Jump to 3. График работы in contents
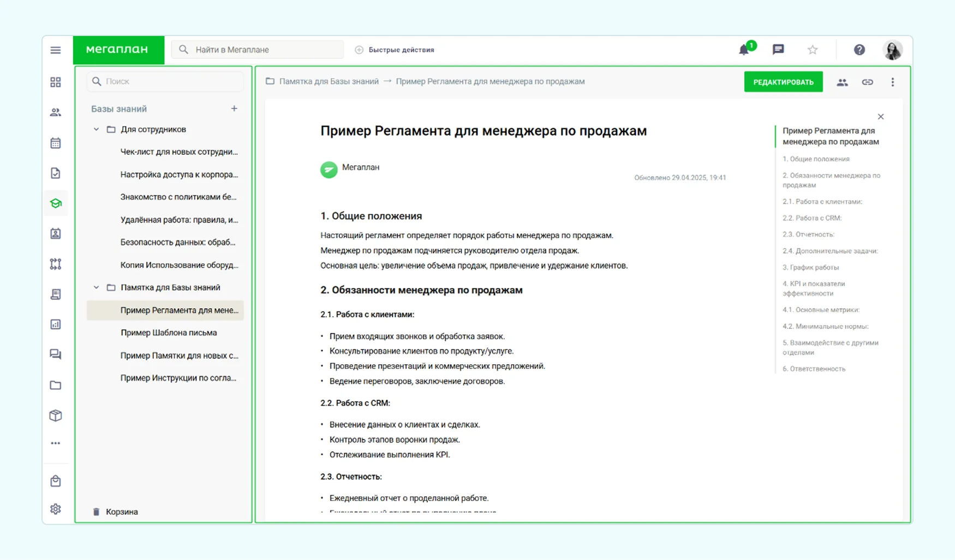This screenshot has height=560, width=955. click(810, 268)
